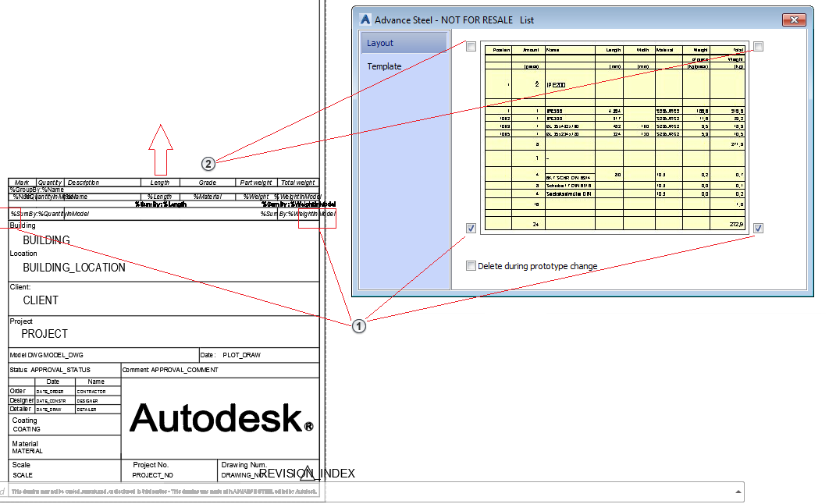Click the PROJECT_NO value

(153, 475)
